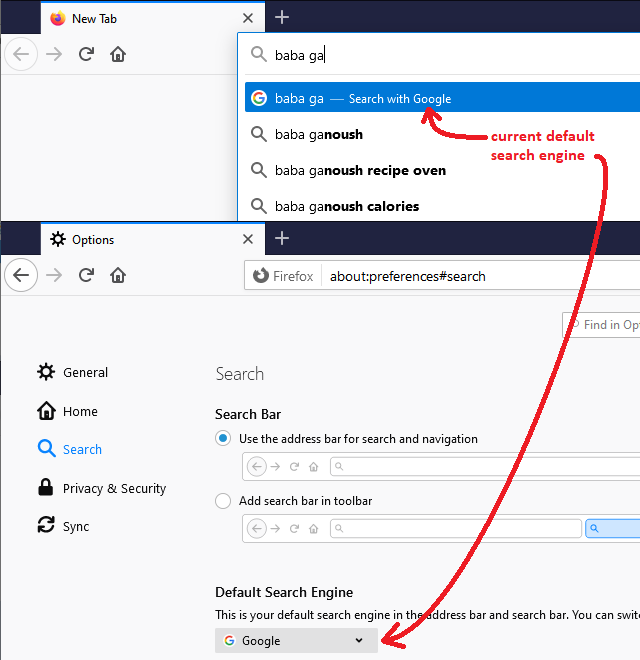Click Google logo in highlighted suggestion

259,98
